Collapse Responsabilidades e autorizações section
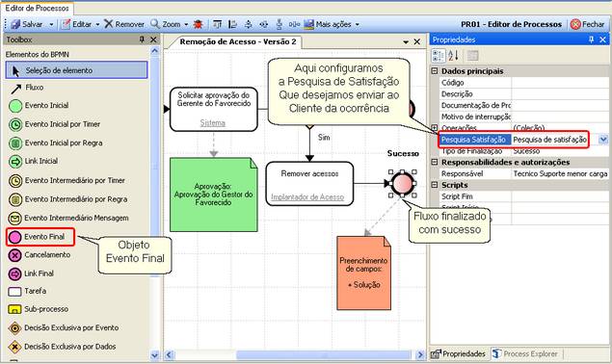 pos(435,162)
